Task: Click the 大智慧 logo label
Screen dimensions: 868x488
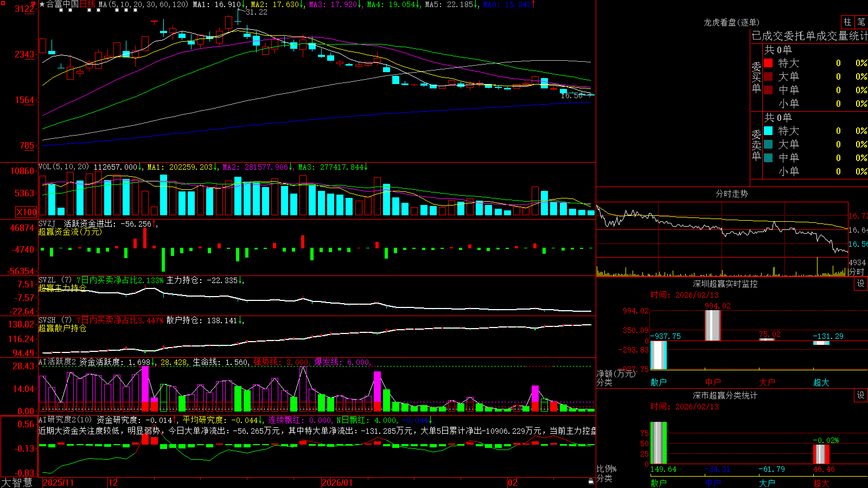Action: [x=17, y=482]
